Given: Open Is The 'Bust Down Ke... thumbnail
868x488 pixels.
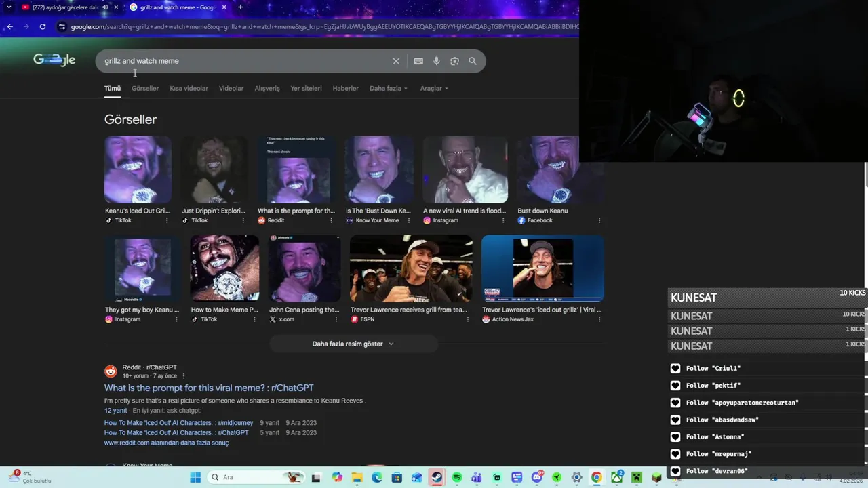Looking at the screenshot, I should (x=379, y=169).
